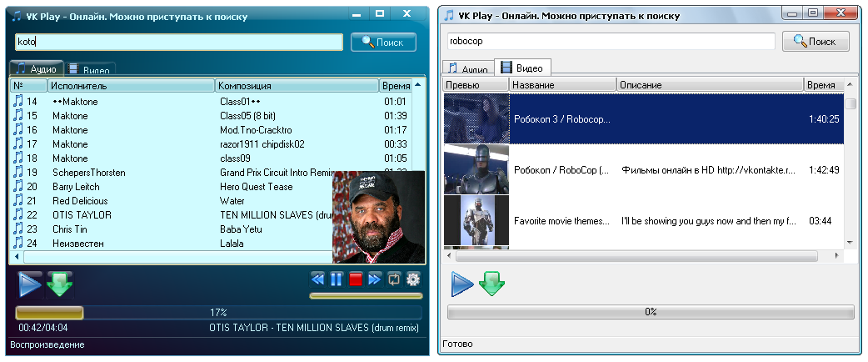Click the artist photo popup
The image size is (868, 362).
point(379,217)
